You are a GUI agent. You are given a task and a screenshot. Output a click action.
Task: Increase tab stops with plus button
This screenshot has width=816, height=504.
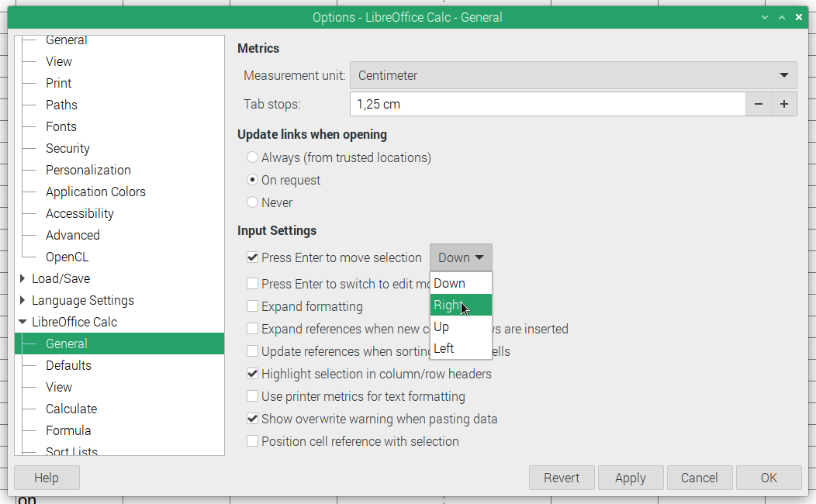pyautogui.click(x=784, y=104)
